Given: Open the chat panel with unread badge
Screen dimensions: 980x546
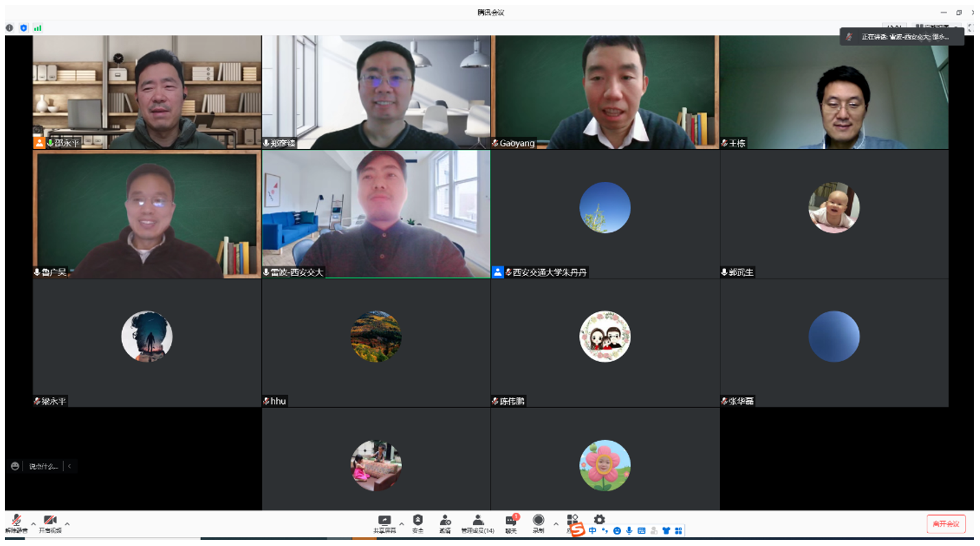Looking at the screenshot, I should pyautogui.click(x=511, y=521).
